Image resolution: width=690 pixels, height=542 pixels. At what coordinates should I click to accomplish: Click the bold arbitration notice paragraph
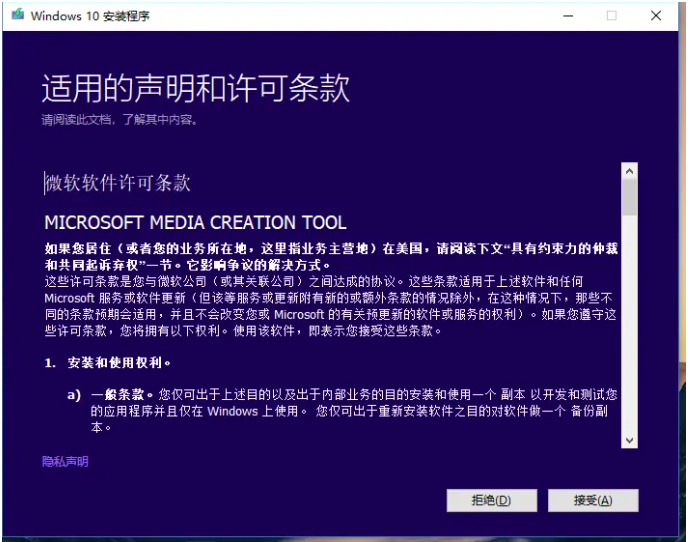tap(330, 257)
